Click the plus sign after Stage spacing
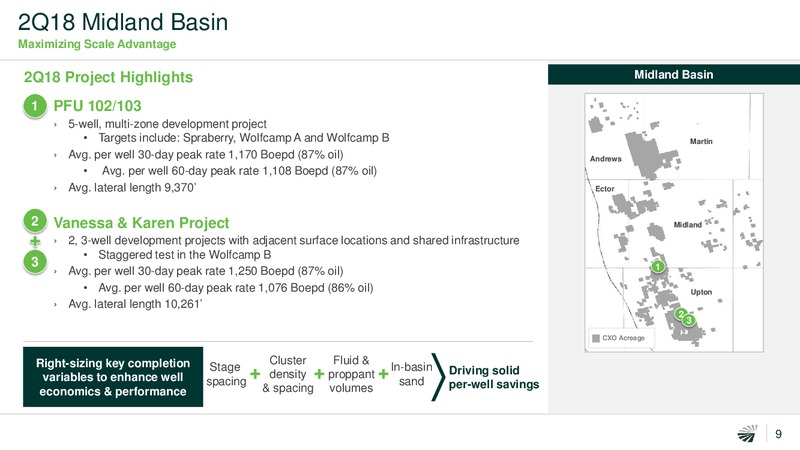This screenshot has width=800, height=450. coord(255,374)
